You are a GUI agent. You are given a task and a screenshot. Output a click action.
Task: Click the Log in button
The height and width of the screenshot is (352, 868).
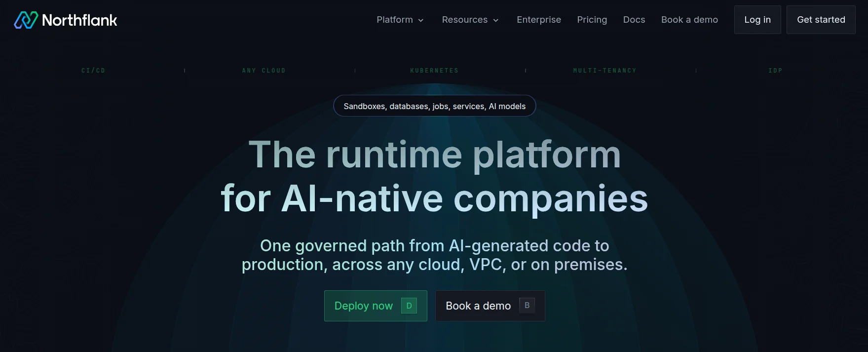tap(757, 20)
